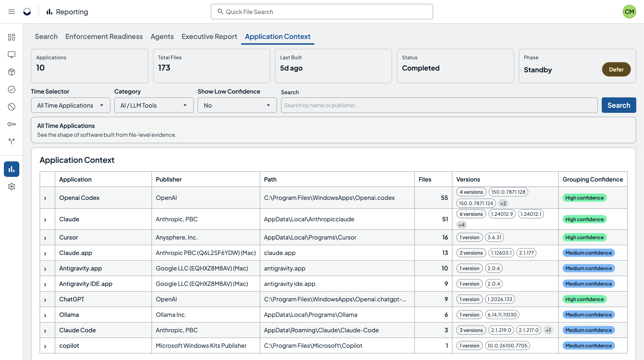The height and width of the screenshot is (360, 644).
Task: Click the Total Files 173 card
Action: 211,66
